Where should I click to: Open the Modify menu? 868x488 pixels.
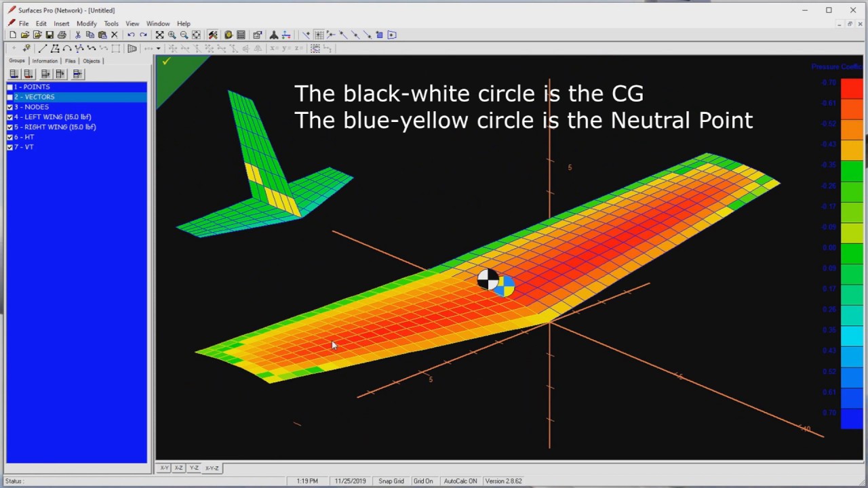pos(87,24)
